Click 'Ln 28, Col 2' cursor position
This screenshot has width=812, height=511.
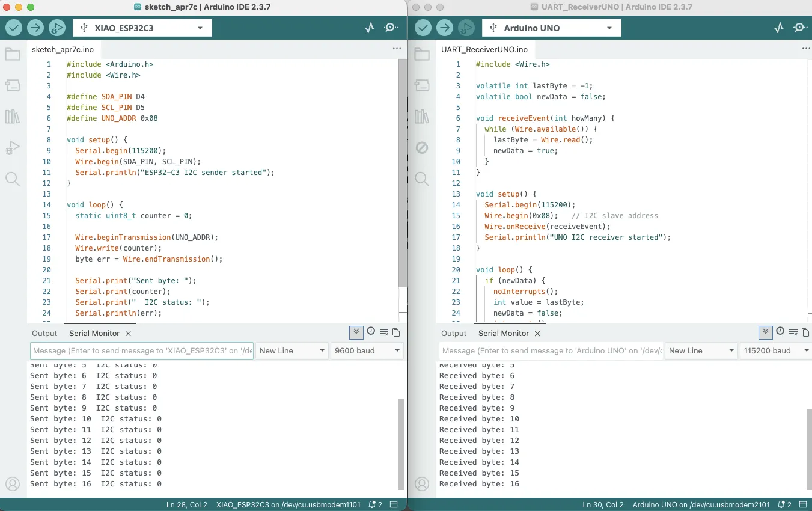[x=187, y=505]
